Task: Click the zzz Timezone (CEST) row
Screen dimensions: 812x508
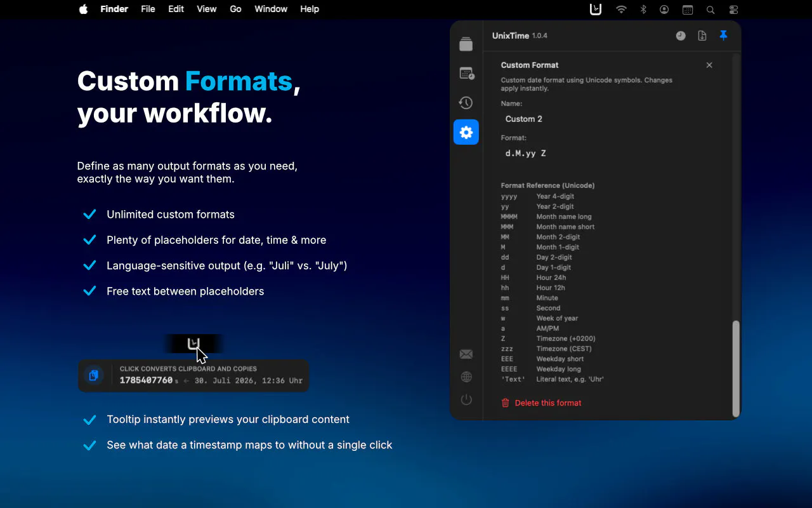Action: pyautogui.click(x=546, y=349)
